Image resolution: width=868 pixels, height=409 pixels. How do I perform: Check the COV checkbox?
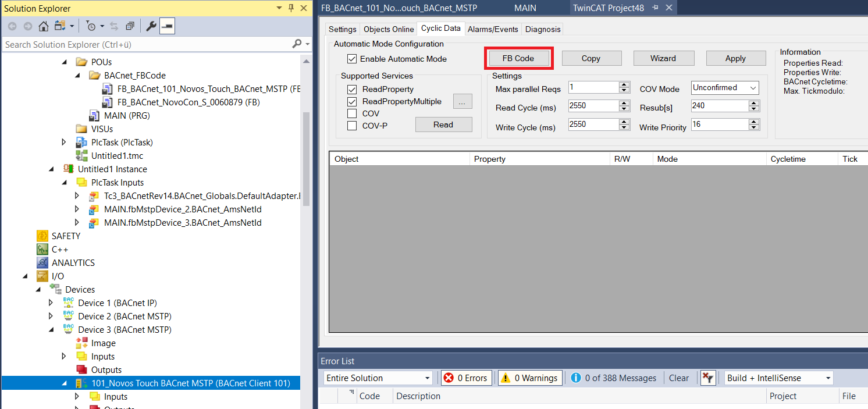352,113
